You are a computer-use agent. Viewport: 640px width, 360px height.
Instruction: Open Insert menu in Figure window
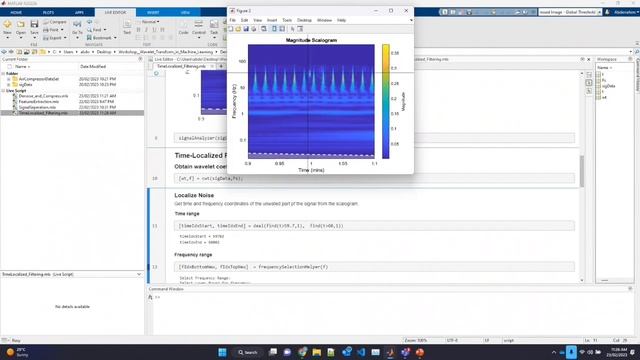click(272, 20)
